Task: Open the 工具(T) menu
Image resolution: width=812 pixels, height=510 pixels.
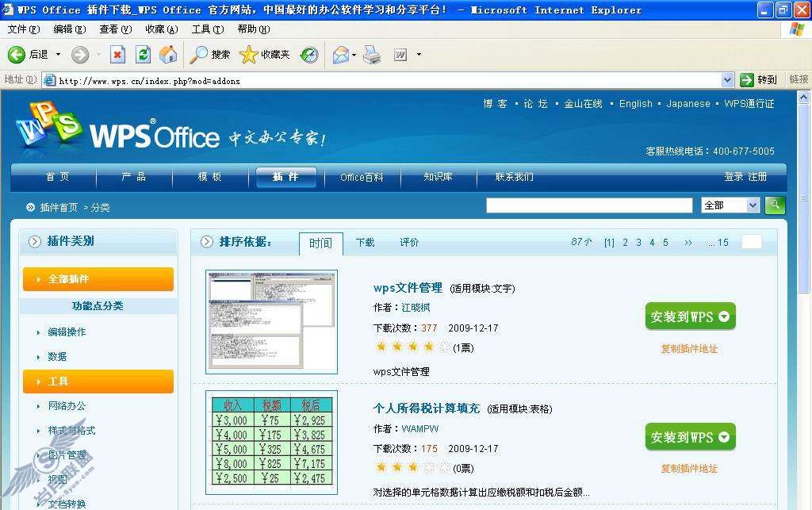Action: click(x=208, y=29)
